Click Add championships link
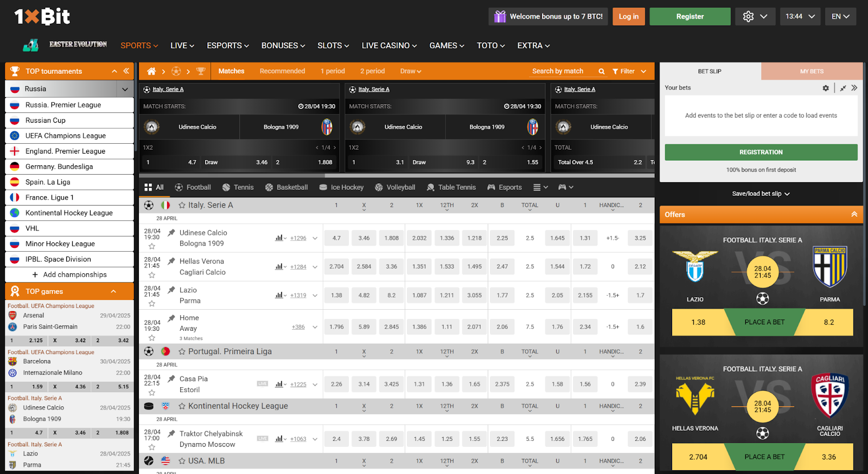This screenshot has width=868, height=474. coord(69,274)
